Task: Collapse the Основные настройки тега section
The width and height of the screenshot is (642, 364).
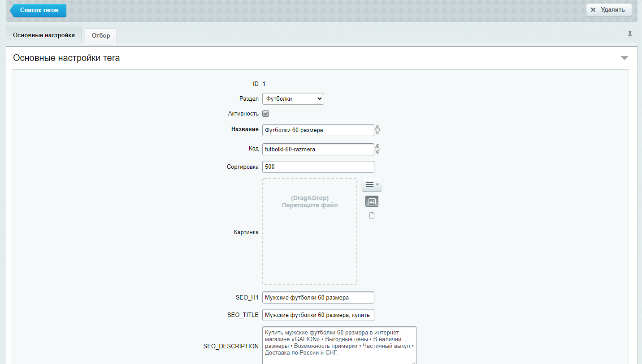Action: coord(624,58)
